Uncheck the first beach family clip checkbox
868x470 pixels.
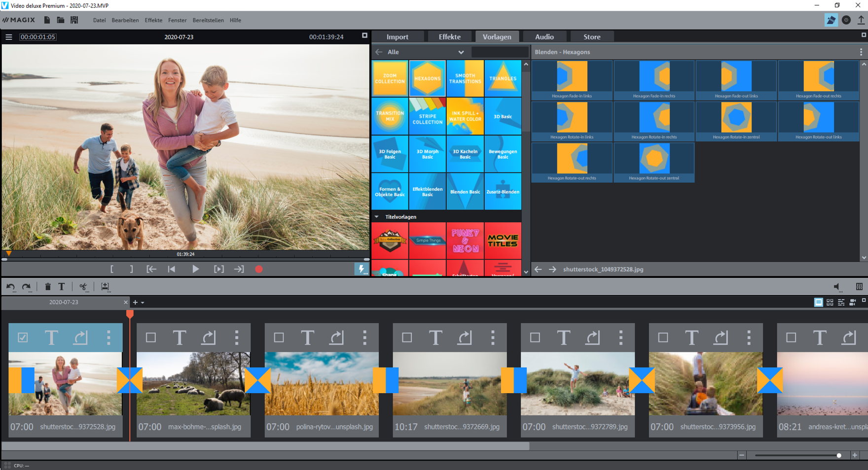(x=23, y=337)
